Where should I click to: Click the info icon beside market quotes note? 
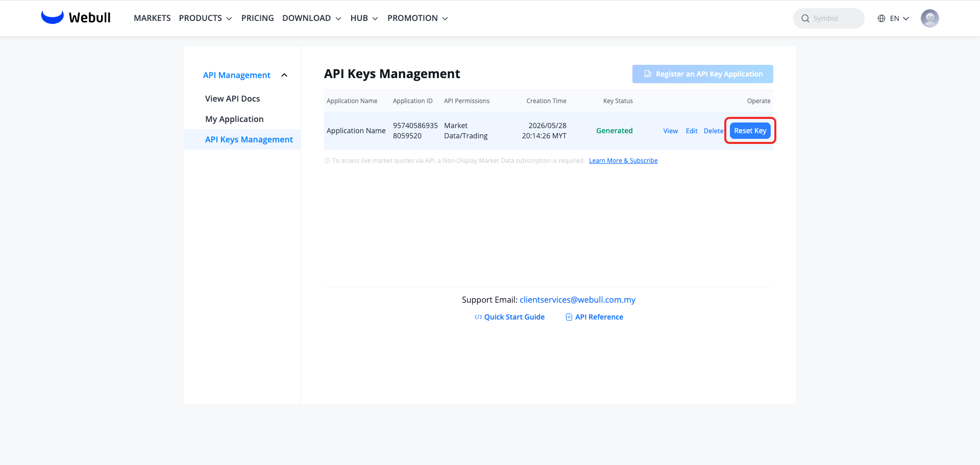tap(327, 161)
